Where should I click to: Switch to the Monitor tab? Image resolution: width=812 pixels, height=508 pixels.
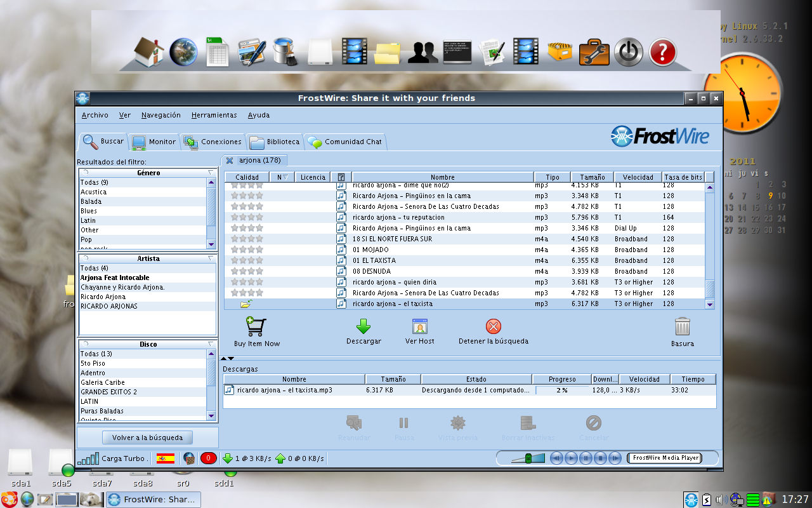(x=154, y=142)
